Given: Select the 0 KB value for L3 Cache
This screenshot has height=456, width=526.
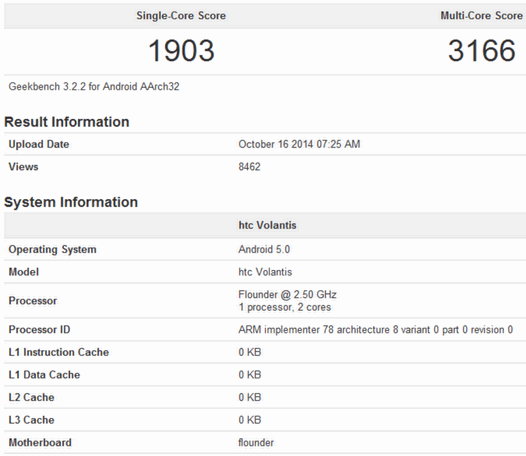Looking at the screenshot, I should click(250, 420).
